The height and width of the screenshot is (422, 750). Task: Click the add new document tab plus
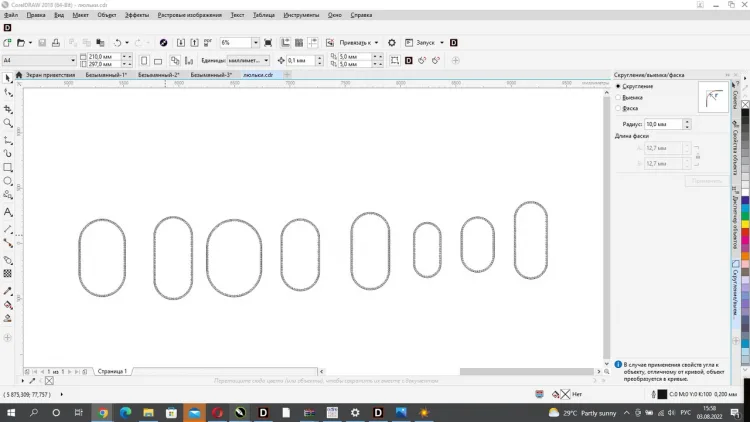(x=287, y=75)
